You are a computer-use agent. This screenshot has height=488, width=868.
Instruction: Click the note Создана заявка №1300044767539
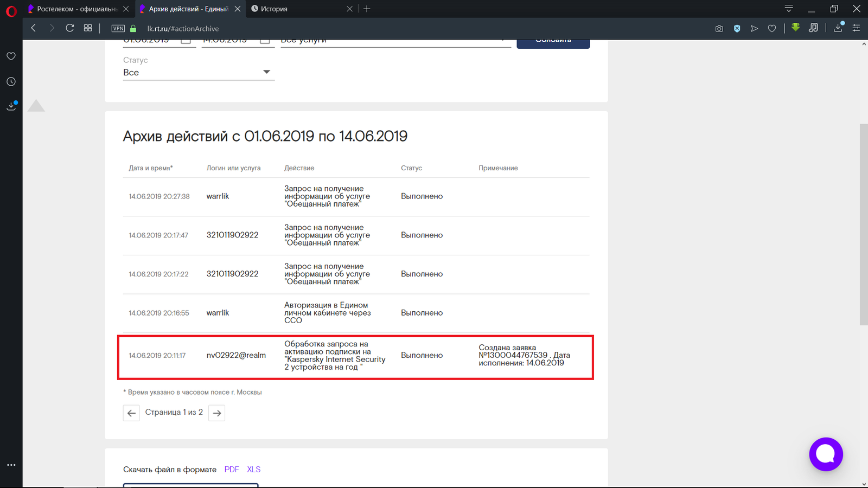click(524, 355)
